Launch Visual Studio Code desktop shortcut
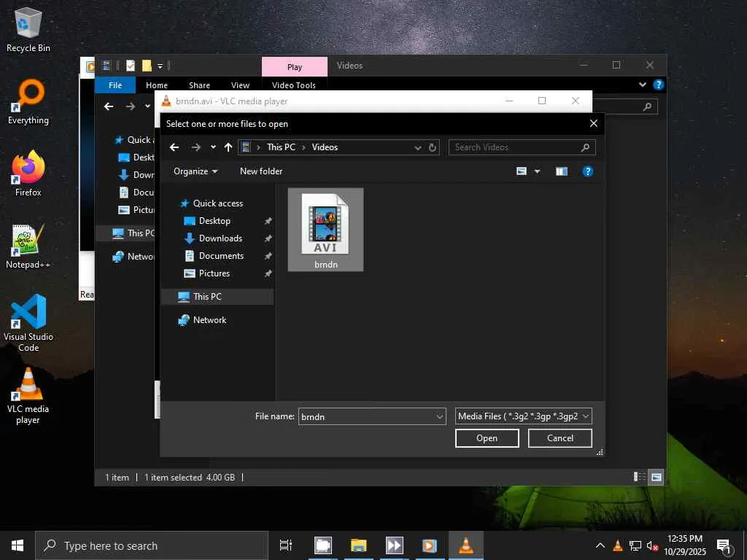Image resolution: width=747 pixels, height=560 pixels. click(x=28, y=323)
